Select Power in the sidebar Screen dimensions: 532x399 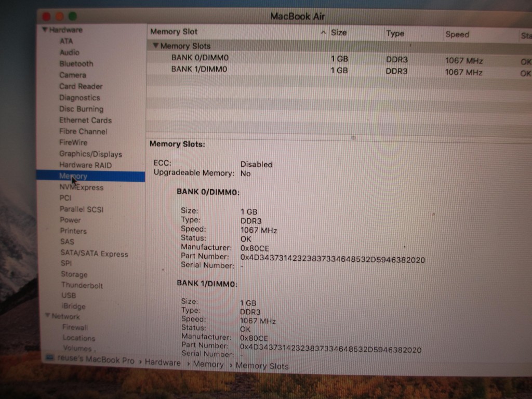point(71,220)
